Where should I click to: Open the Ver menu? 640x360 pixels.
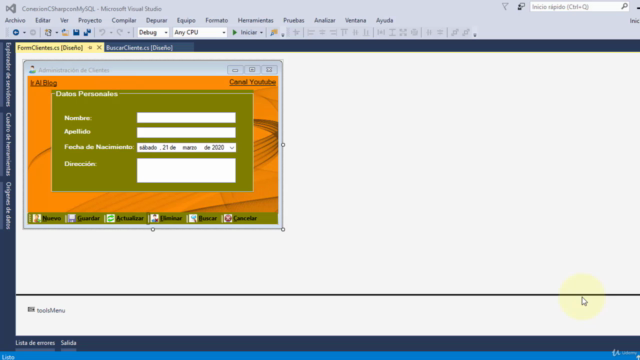tap(64, 20)
